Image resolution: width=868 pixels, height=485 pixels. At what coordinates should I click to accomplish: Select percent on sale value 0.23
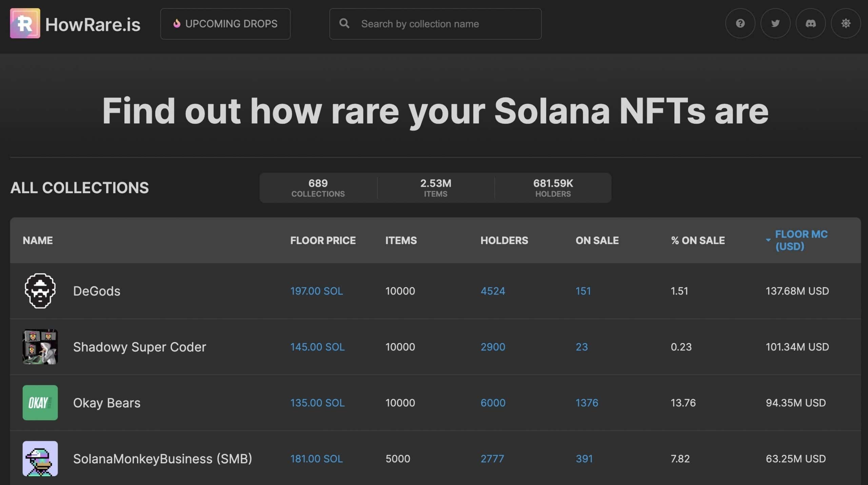click(x=681, y=347)
